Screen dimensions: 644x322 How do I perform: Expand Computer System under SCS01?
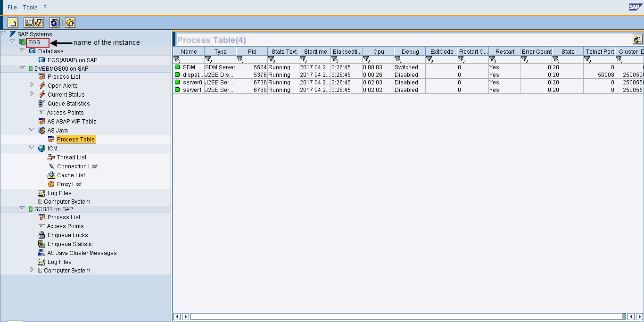[x=32, y=270]
